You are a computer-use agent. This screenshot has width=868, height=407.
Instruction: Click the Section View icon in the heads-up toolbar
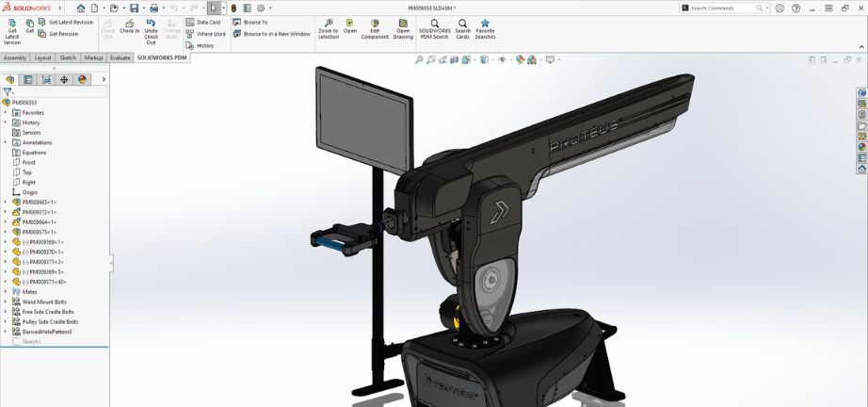[x=454, y=59]
